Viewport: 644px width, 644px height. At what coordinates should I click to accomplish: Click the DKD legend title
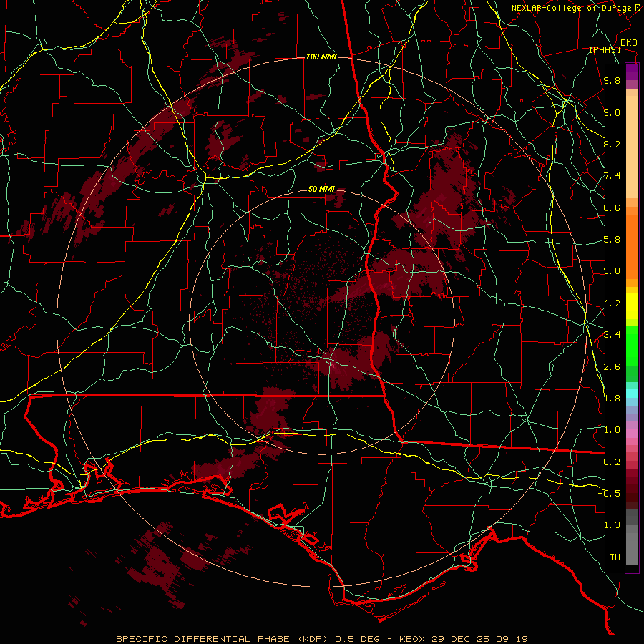[628, 43]
